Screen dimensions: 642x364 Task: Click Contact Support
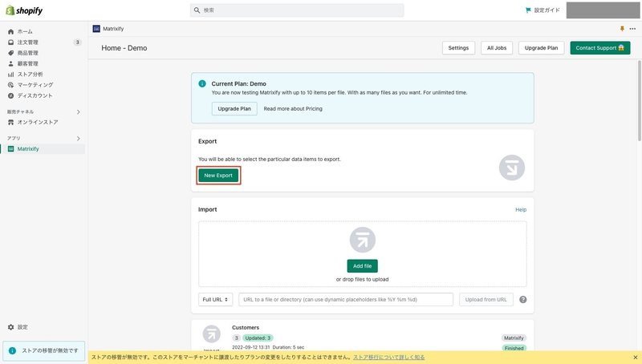[599, 48]
